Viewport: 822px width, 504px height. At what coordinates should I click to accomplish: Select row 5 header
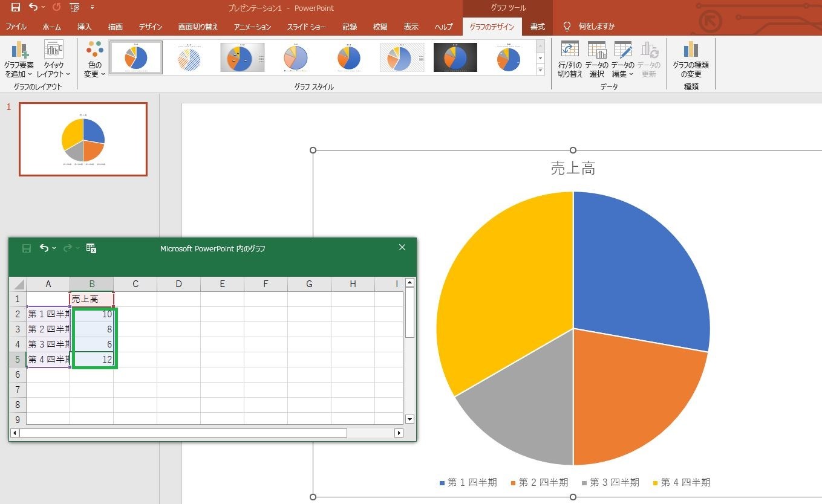18,359
